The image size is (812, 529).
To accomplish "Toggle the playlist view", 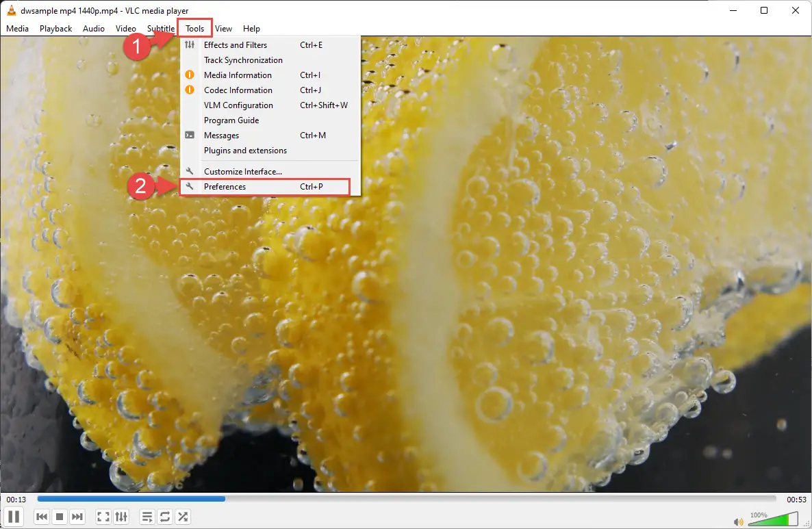I will pyautogui.click(x=147, y=517).
